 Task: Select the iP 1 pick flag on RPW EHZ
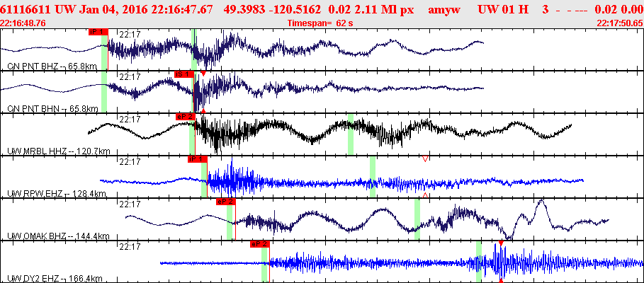[x=197, y=159]
